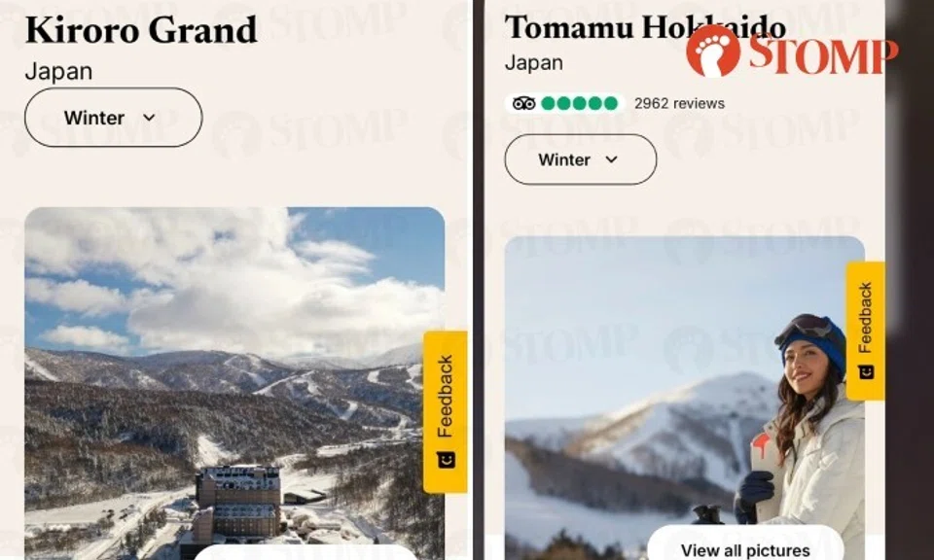Open the Tomamu skier woman photo
The height and width of the screenshot is (560, 934).
(684, 398)
